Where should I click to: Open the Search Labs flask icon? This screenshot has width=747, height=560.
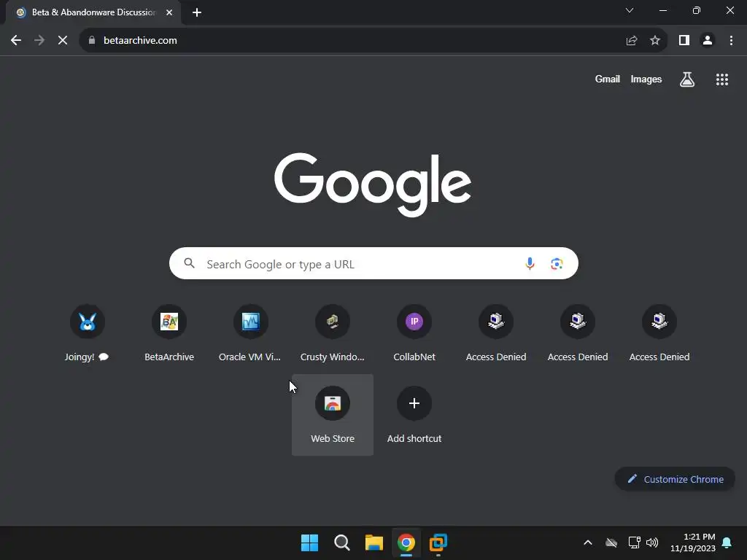(x=687, y=79)
